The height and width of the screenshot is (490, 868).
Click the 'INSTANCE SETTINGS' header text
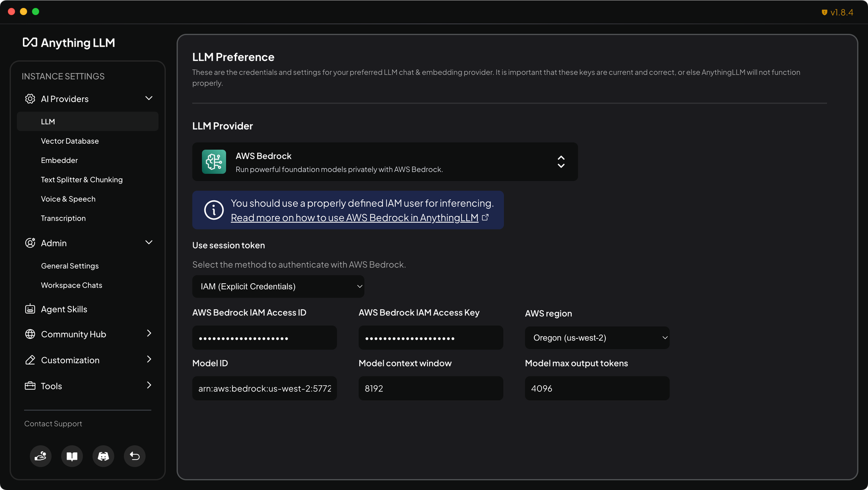(x=63, y=76)
